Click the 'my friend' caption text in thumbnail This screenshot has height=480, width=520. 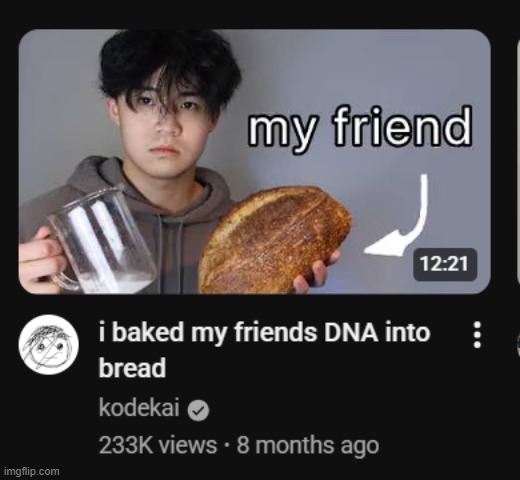[360, 127]
